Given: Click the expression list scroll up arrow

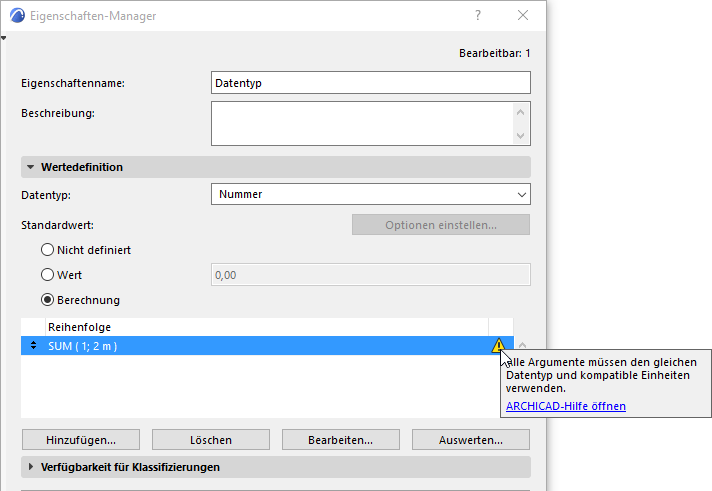Looking at the screenshot, I should [x=522, y=345].
